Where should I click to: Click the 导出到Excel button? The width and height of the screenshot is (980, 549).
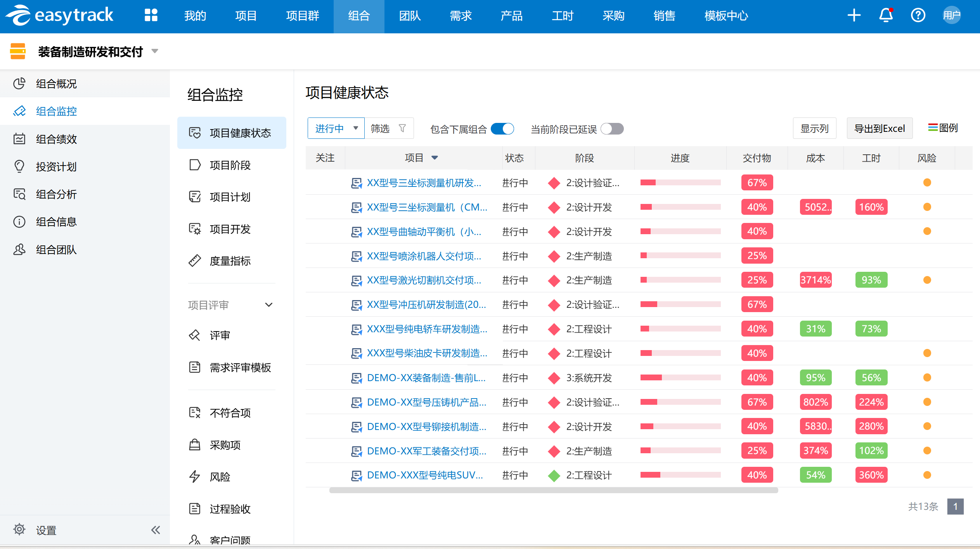879,128
